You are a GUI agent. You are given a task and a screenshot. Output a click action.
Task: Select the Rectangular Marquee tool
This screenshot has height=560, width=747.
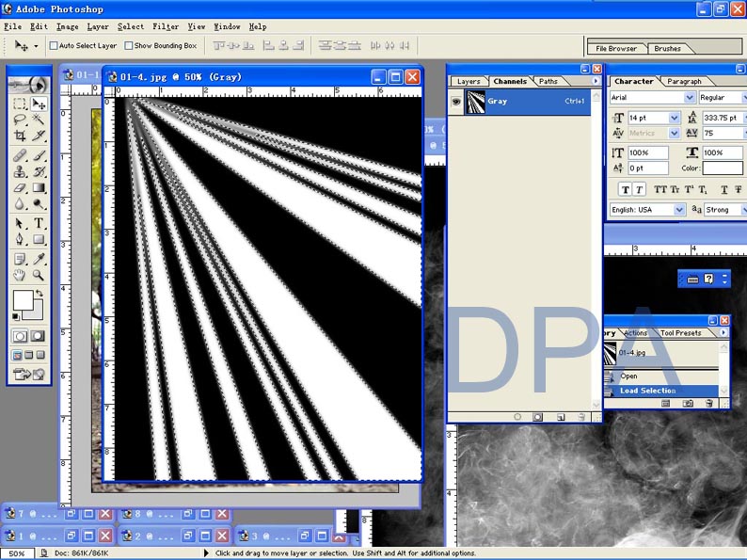click(20, 104)
